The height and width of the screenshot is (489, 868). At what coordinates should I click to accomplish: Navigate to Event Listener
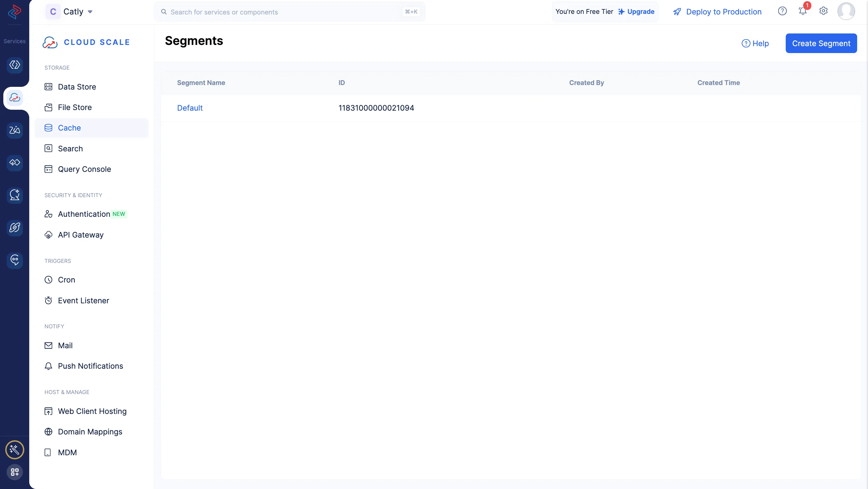click(83, 301)
